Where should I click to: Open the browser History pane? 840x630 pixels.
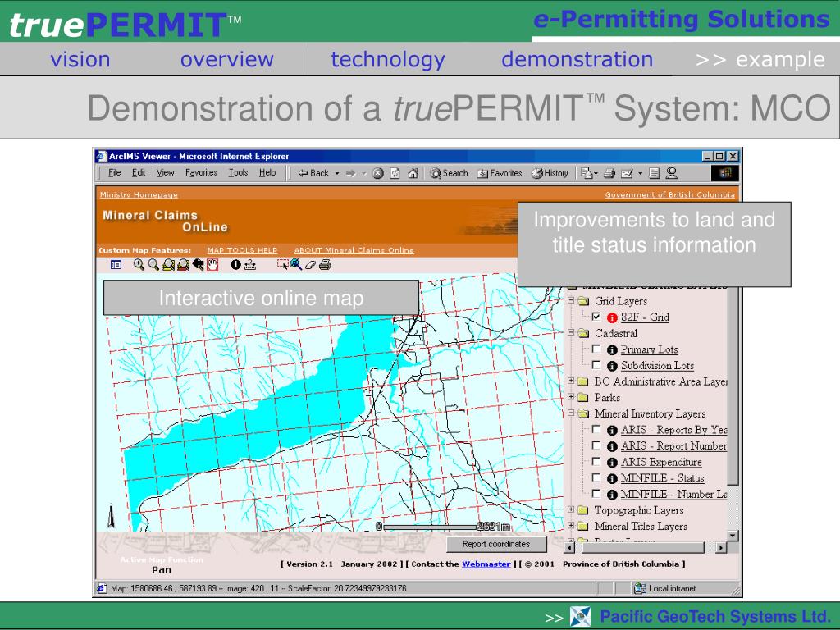pos(550,173)
